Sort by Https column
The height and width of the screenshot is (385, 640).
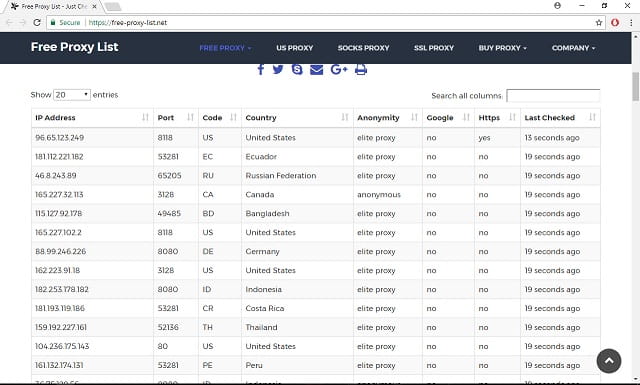click(x=497, y=118)
